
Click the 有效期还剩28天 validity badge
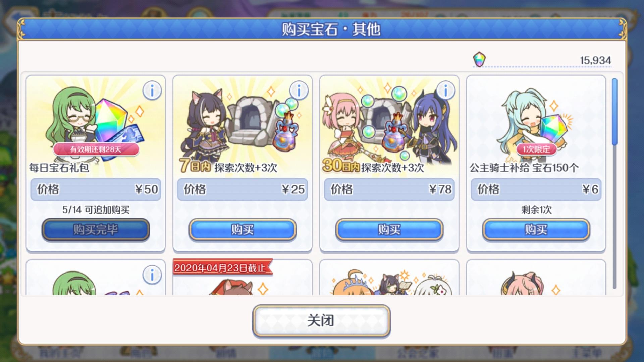96,149
